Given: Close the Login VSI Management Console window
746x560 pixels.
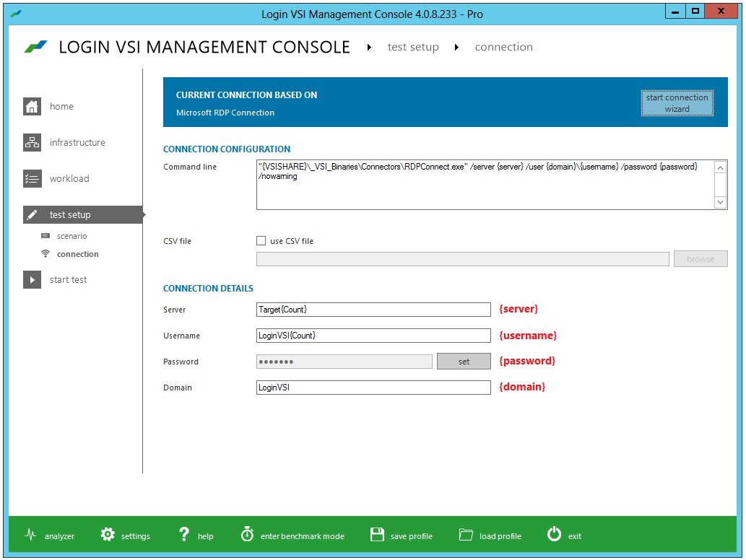Looking at the screenshot, I should [721, 12].
